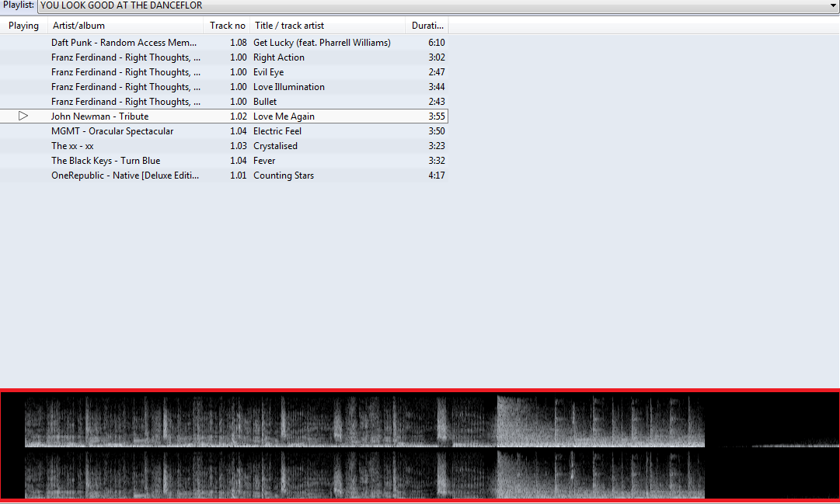The image size is (840, 504).
Task: Select the Crystalised track
Action: coord(275,146)
